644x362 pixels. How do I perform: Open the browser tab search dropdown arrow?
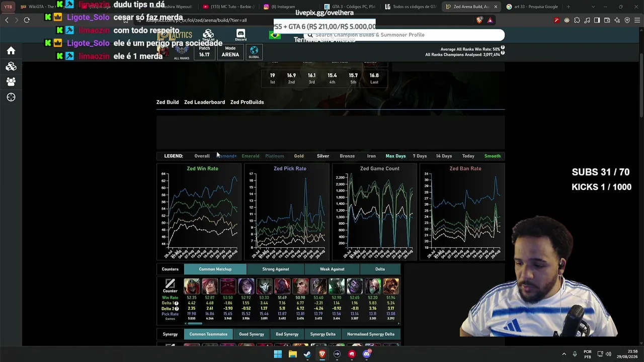click(x=593, y=7)
